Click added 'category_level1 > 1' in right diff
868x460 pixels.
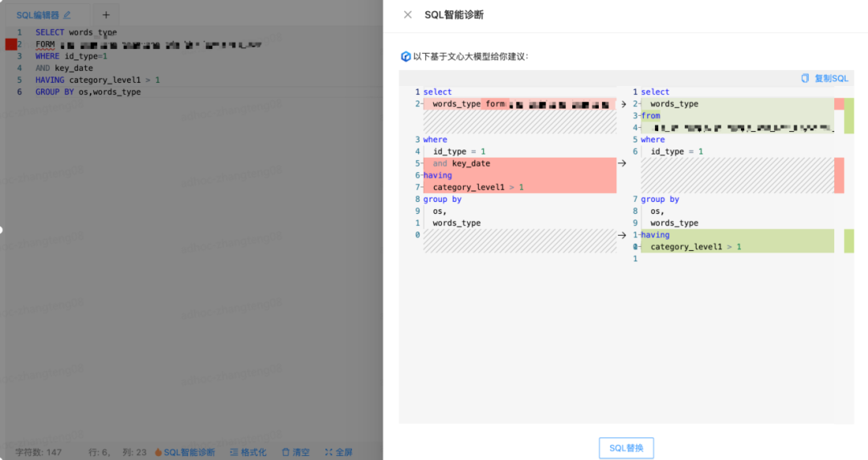pyautogui.click(x=737, y=247)
